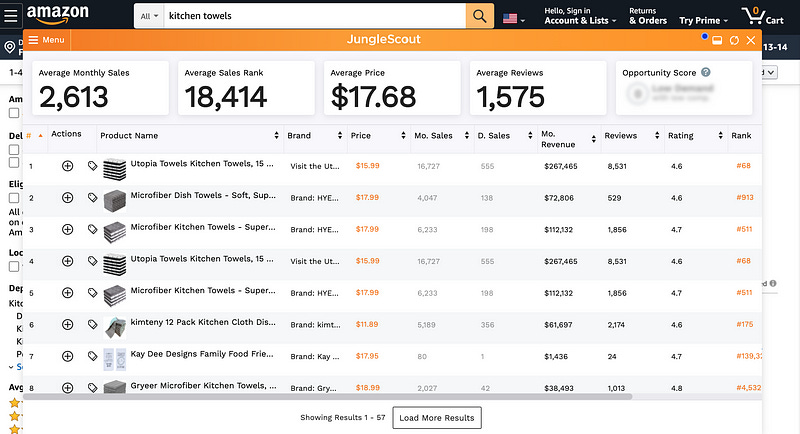Click Brand: Gry... cell

pos(313,388)
